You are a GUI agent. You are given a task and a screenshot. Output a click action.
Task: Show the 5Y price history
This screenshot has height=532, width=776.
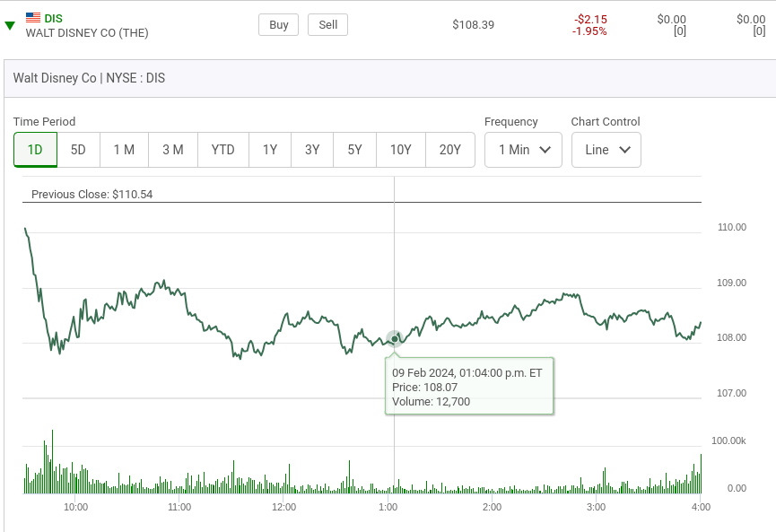355,150
